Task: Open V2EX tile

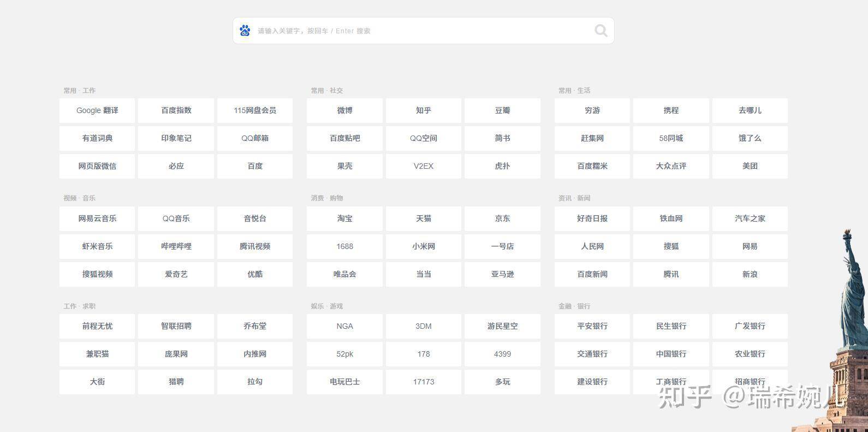Action: pos(424,166)
